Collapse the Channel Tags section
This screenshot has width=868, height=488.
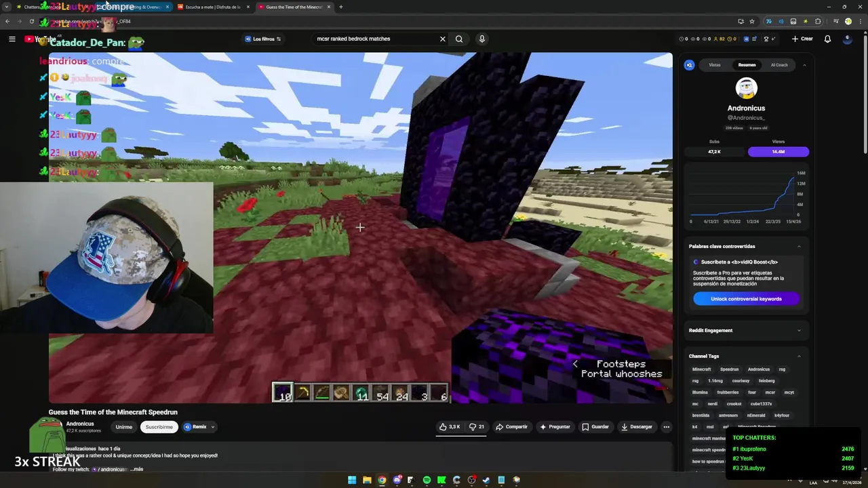(x=799, y=356)
